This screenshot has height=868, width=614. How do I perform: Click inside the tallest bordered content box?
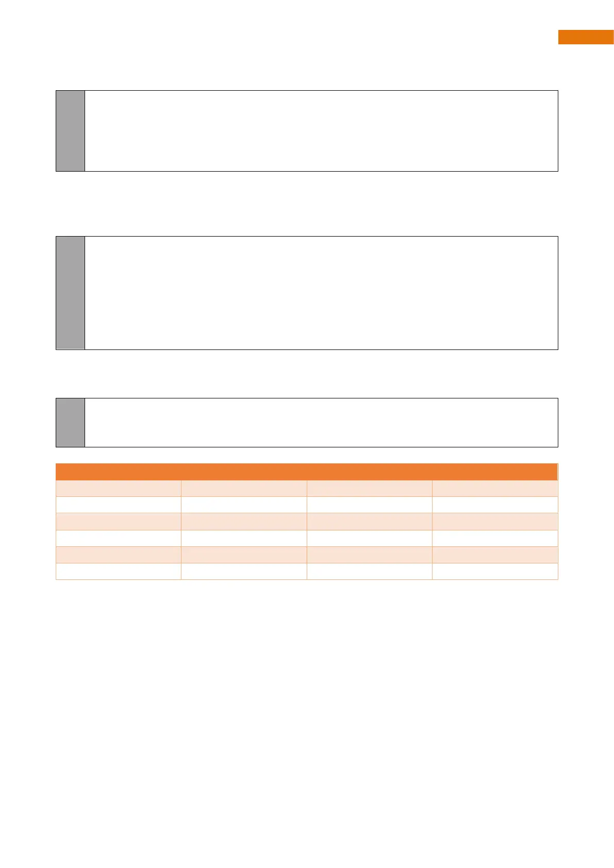321,293
